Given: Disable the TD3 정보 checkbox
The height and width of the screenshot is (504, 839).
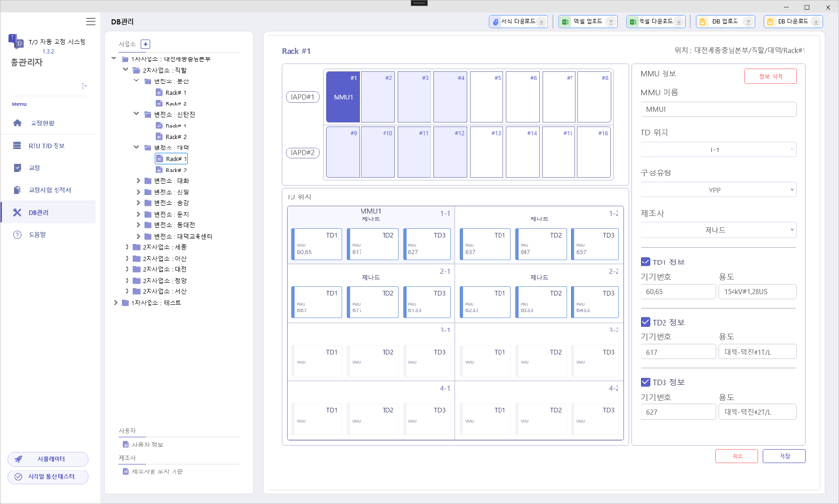Looking at the screenshot, I should click(x=645, y=382).
